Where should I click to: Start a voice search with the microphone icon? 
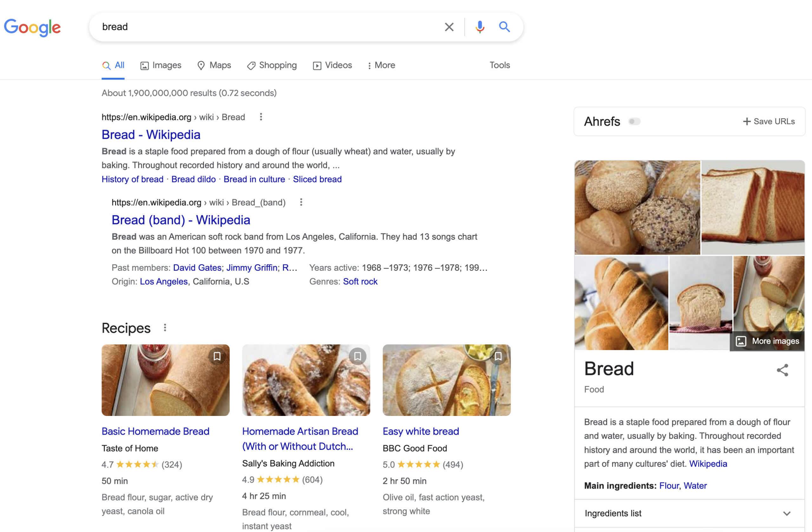[x=480, y=27]
